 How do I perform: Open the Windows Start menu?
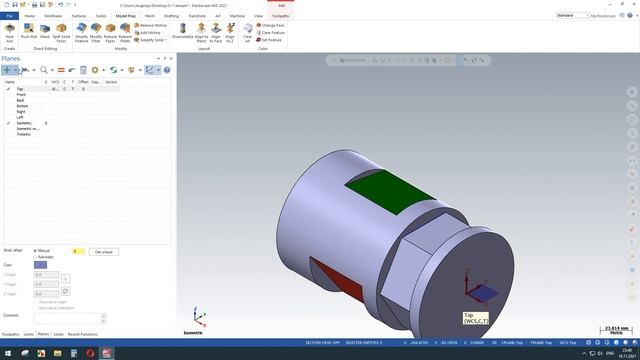tap(8, 353)
